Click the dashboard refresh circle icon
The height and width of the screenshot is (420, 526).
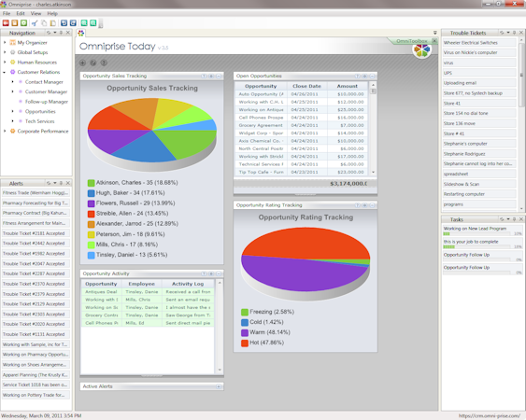coord(93,63)
